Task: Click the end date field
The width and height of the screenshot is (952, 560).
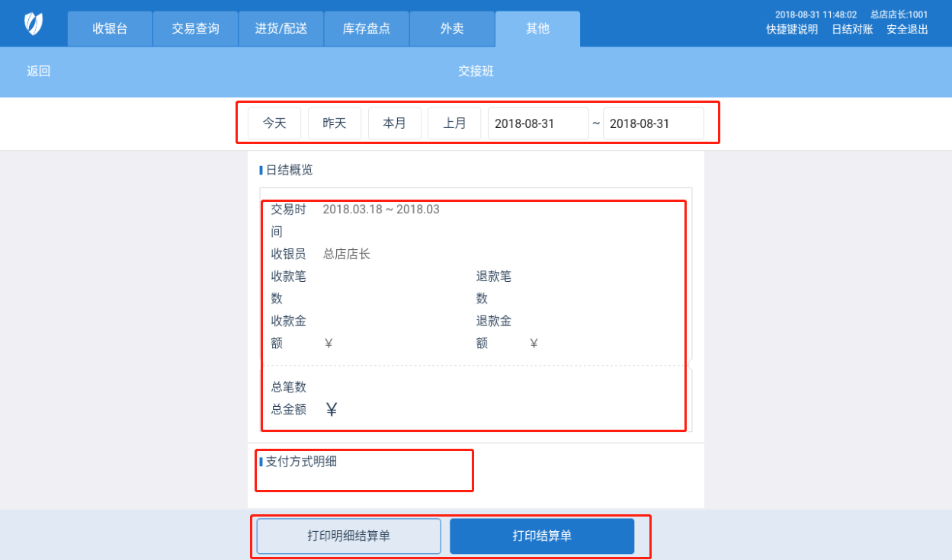Action: pyautogui.click(x=653, y=123)
